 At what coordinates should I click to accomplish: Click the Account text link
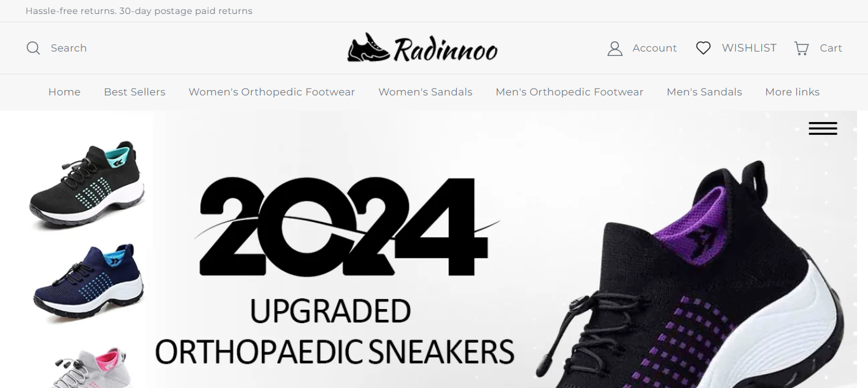pyautogui.click(x=654, y=48)
